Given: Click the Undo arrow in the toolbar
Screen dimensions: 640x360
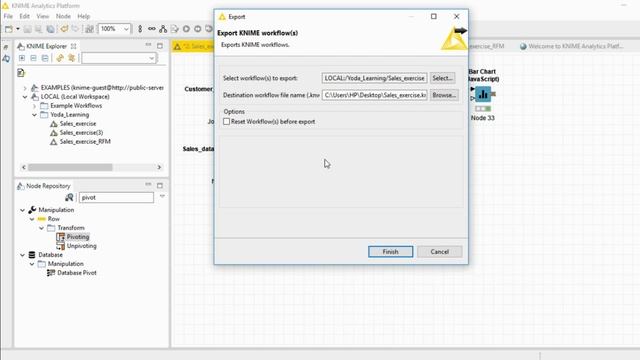Looking at the screenshot, I should point(64,29).
